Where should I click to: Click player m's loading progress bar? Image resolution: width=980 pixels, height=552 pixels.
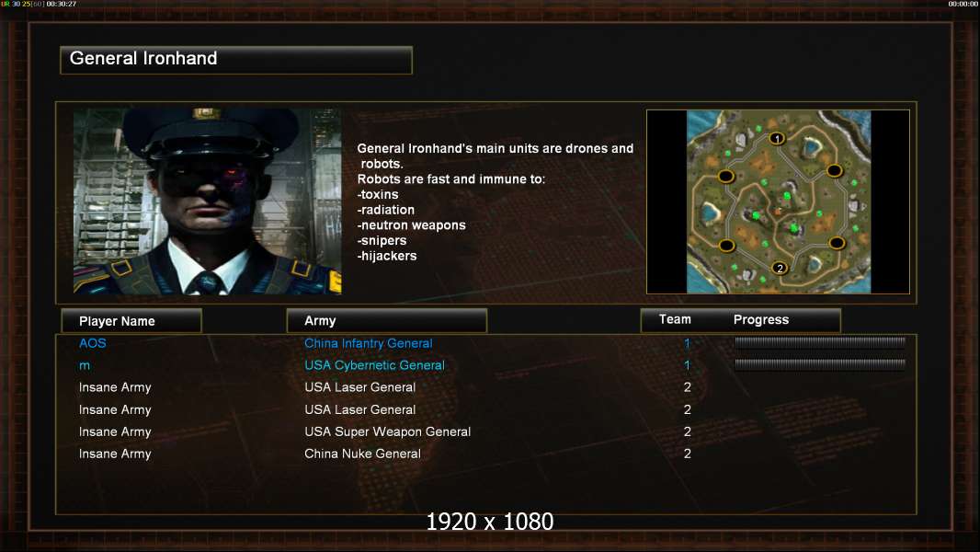tap(820, 363)
